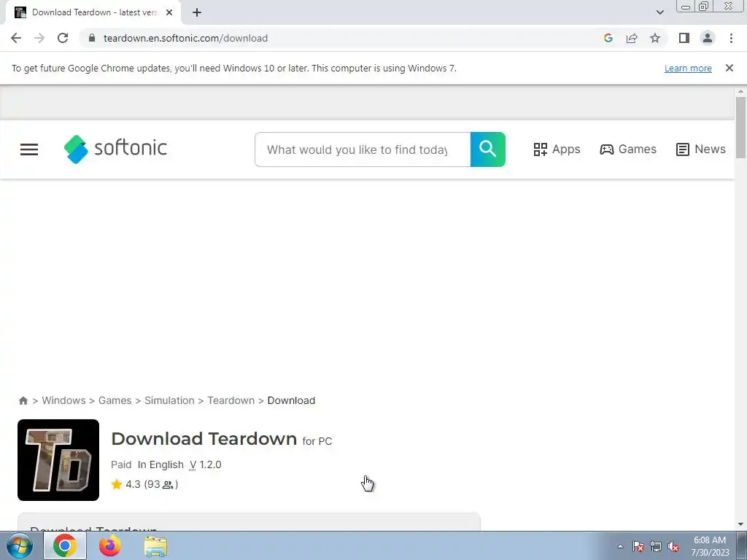
Task: Click Chrome in the taskbar
Action: pyautogui.click(x=65, y=545)
